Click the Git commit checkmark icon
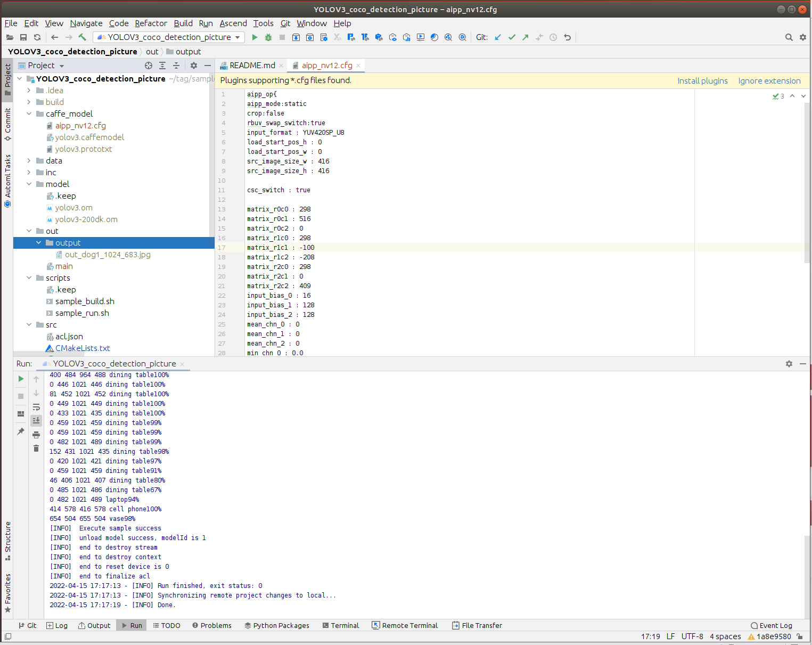 click(x=512, y=37)
